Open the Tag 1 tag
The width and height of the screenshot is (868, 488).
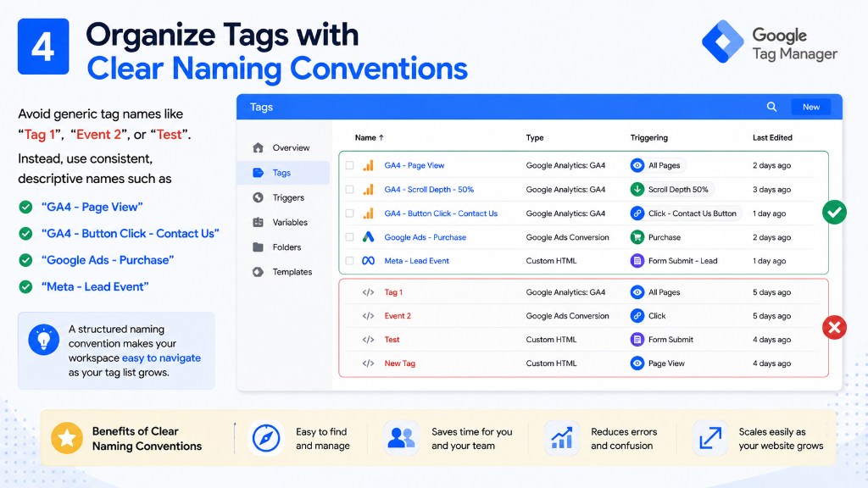point(393,292)
